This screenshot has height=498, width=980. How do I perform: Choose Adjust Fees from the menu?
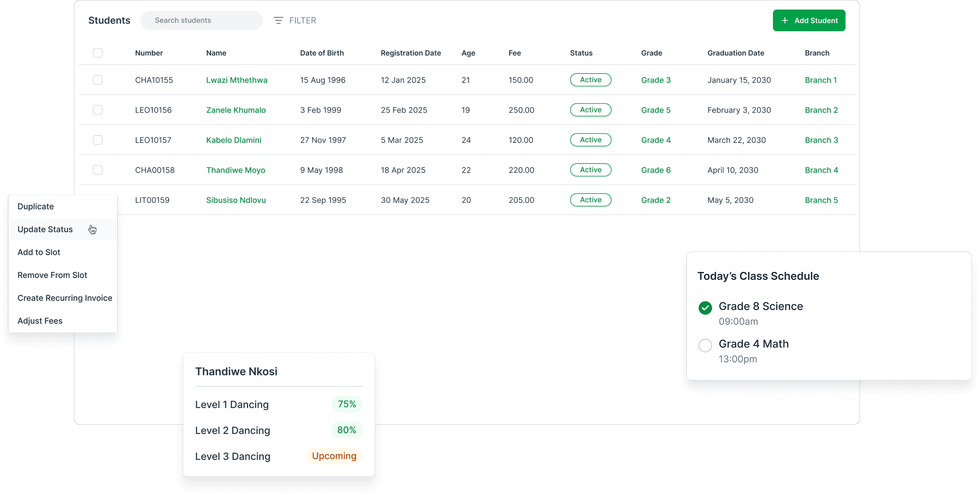(40, 321)
